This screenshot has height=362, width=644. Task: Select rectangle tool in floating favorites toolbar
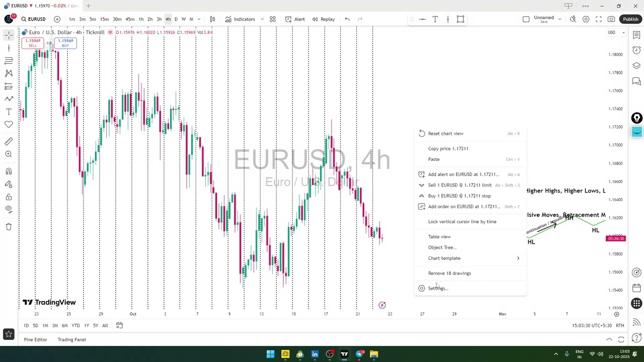coord(460,19)
